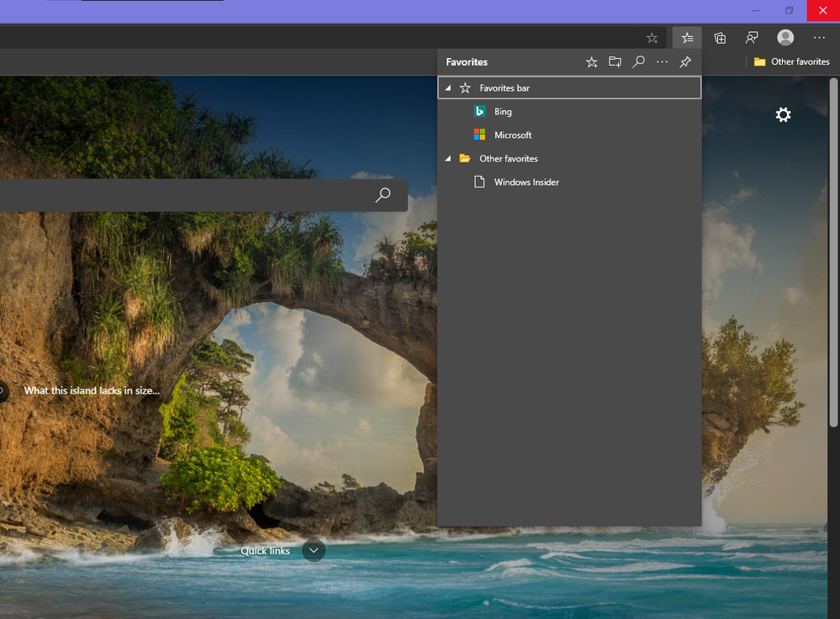Click the search magnifier in the search box
The height and width of the screenshot is (619, 840).
click(x=383, y=195)
